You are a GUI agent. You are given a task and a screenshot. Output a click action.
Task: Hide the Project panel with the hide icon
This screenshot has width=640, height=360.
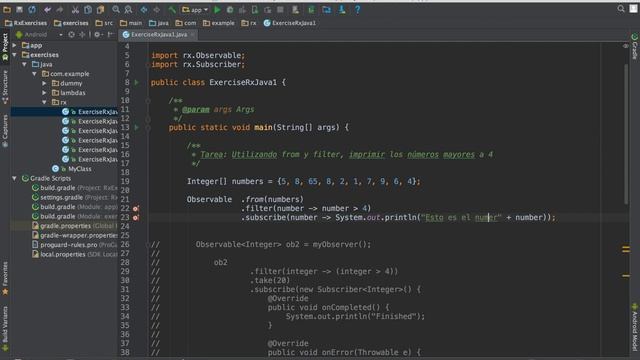point(111,35)
